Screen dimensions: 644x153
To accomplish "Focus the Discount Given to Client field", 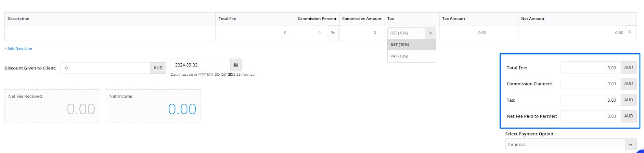I will [105, 68].
